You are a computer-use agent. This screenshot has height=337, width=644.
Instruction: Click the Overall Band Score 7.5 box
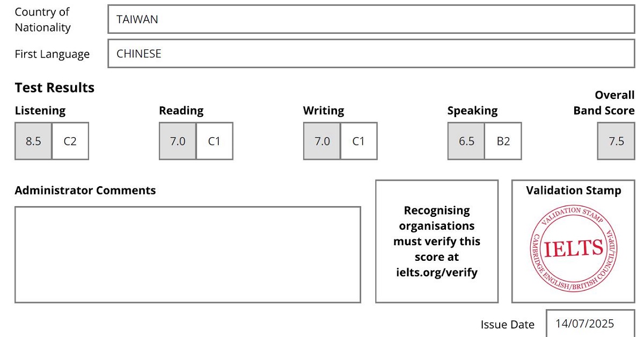point(616,141)
